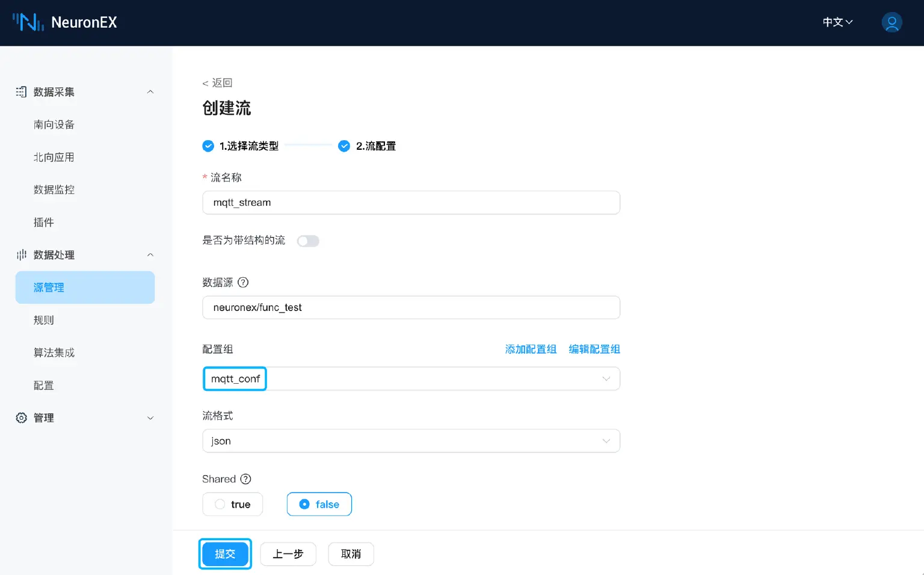Click the 管理 gear icon
The image size is (924, 575).
coord(21,417)
